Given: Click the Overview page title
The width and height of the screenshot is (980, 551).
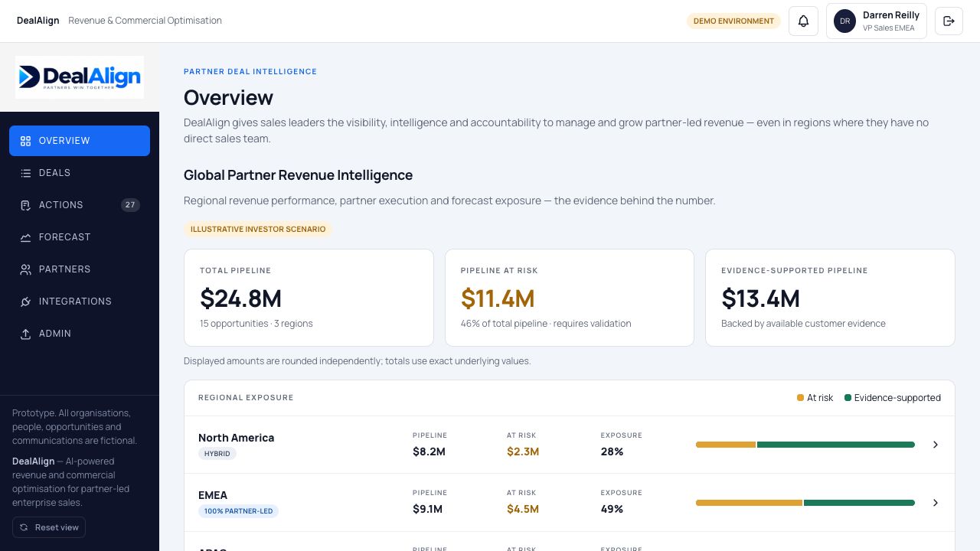Looking at the screenshot, I should (x=228, y=98).
